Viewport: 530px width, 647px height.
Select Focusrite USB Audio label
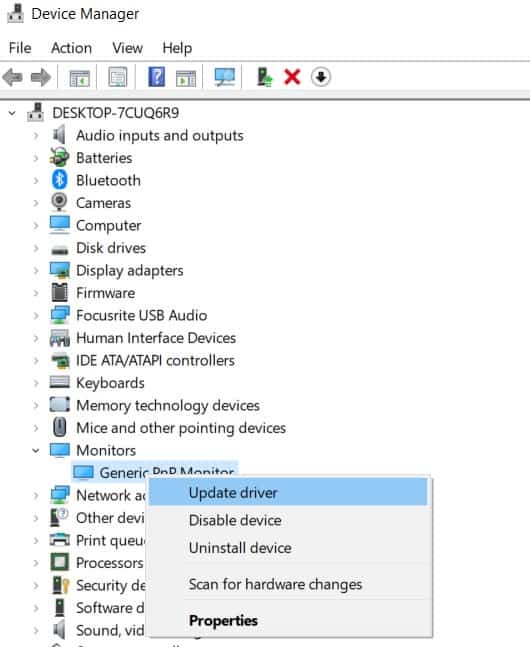pyautogui.click(x=142, y=315)
